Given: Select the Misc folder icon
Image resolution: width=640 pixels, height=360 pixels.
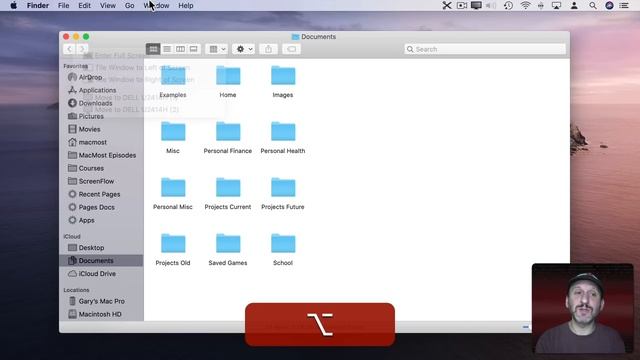Looking at the screenshot, I should pyautogui.click(x=173, y=131).
